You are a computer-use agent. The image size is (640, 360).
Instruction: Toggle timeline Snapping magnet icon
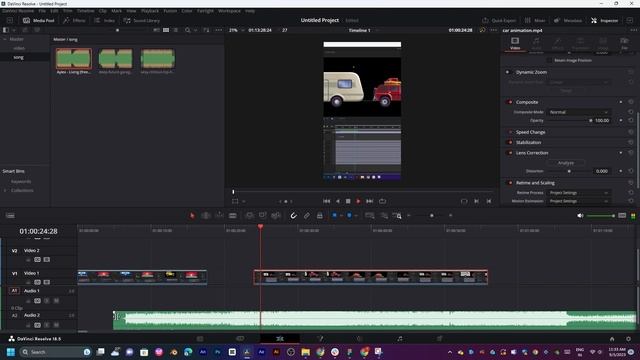[293, 216]
